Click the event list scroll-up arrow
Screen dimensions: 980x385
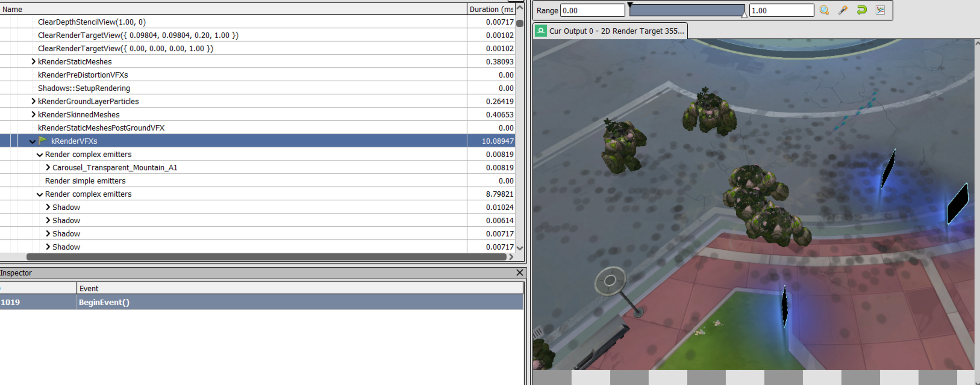pos(520,8)
